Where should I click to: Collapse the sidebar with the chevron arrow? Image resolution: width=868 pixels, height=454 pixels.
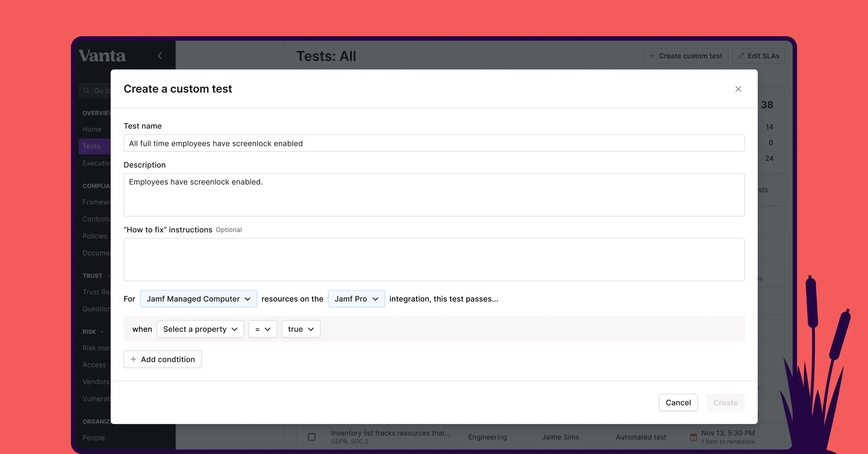pos(160,55)
